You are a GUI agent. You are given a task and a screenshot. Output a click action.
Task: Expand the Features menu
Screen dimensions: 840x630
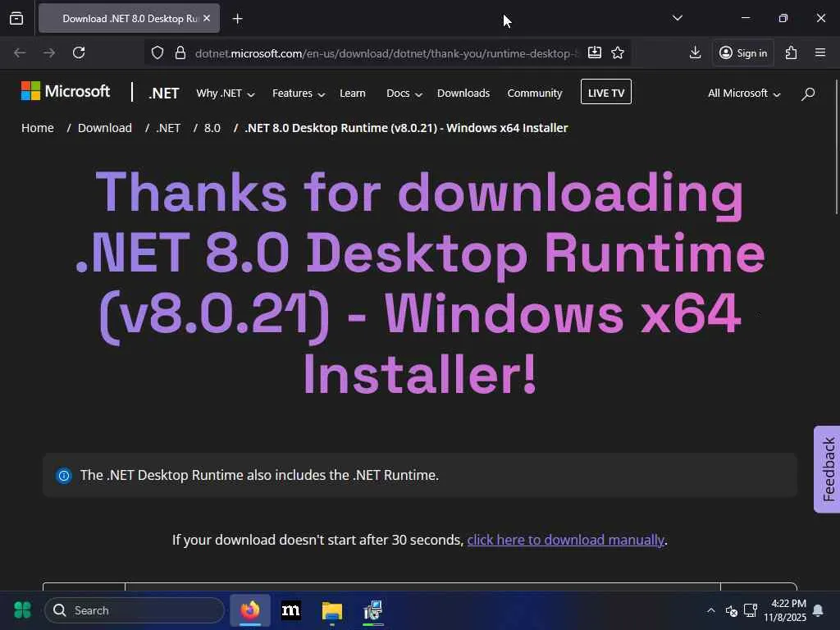[299, 94]
